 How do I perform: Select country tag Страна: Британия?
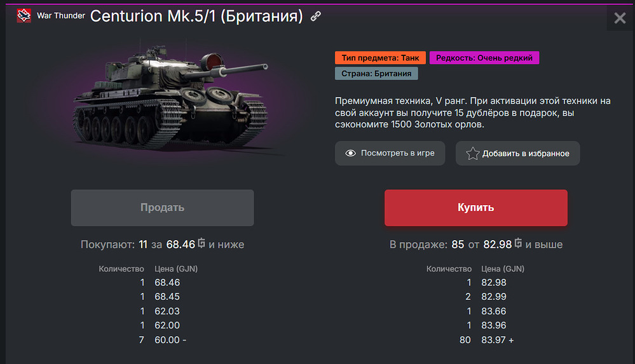(x=376, y=73)
